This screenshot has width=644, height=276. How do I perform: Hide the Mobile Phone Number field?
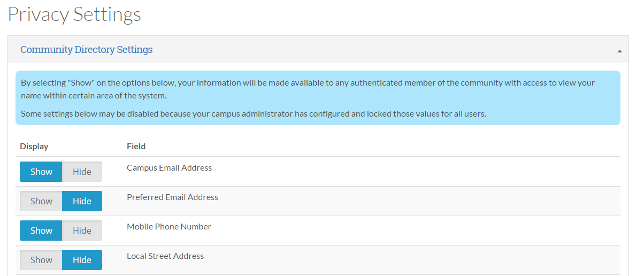82,231
